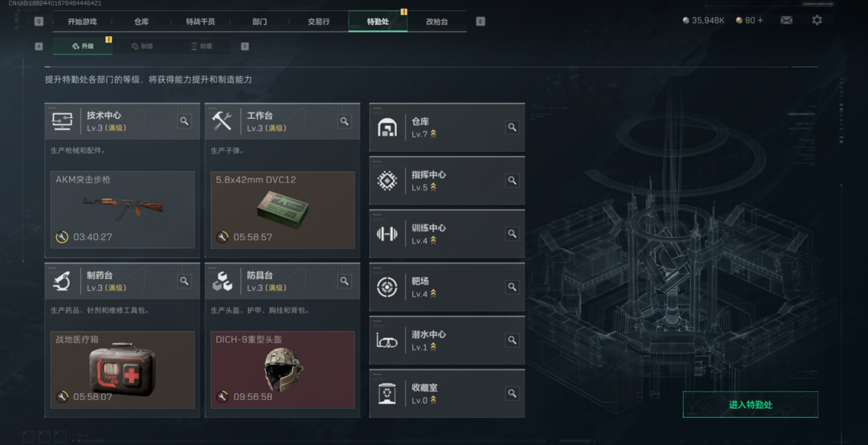This screenshot has height=445, width=868.
Task: Click the plus next to 80 currency
Action: click(x=759, y=20)
